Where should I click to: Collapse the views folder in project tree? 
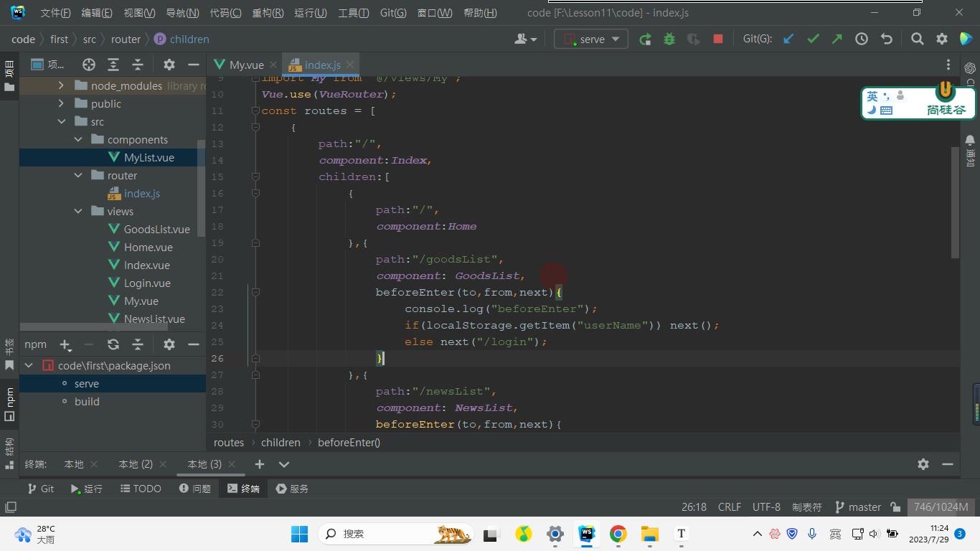pos(78,212)
